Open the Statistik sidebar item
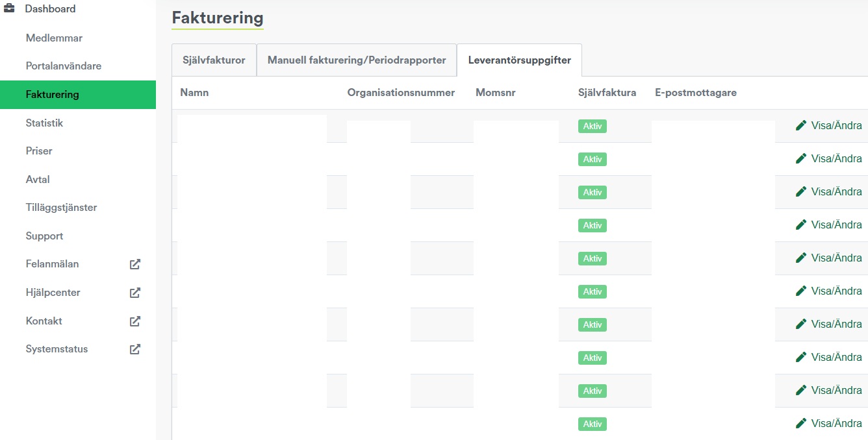 click(x=44, y=123)
